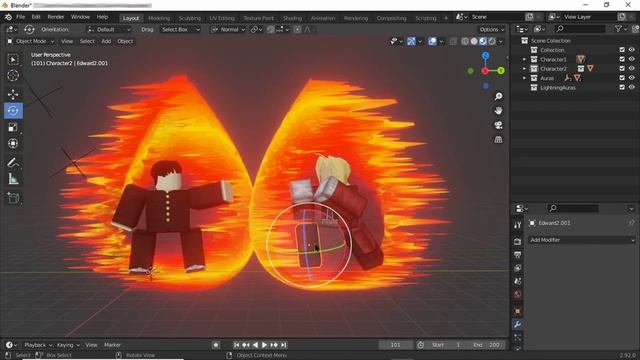The width and height of the screenshot is (640, 360).
Task: Open the Render properties tab
Action: (x=518, y=242)
